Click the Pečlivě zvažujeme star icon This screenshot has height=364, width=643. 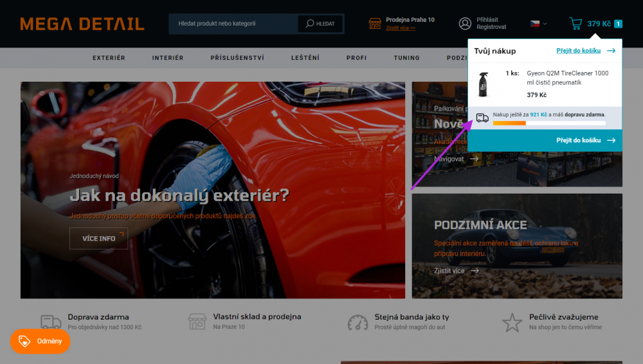coord(512,323)
